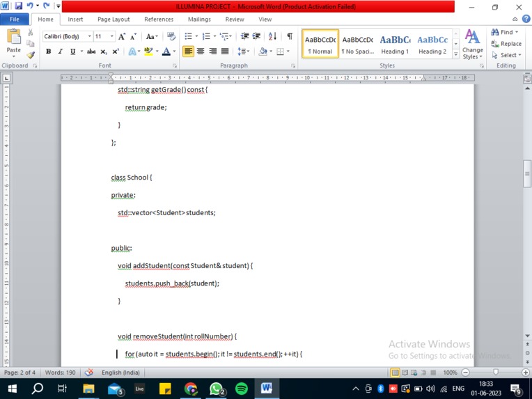
Task: Open Line Spacing dropdown
Action: coord(244,52)
